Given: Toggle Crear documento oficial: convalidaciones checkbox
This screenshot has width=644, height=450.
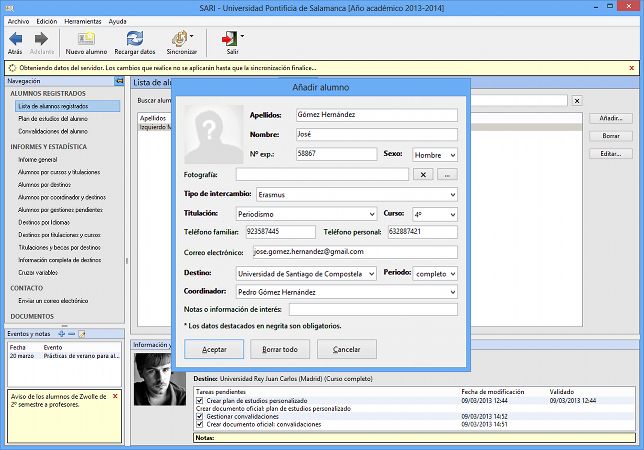Looking at the screenshot, I should [x=200, y=425].
